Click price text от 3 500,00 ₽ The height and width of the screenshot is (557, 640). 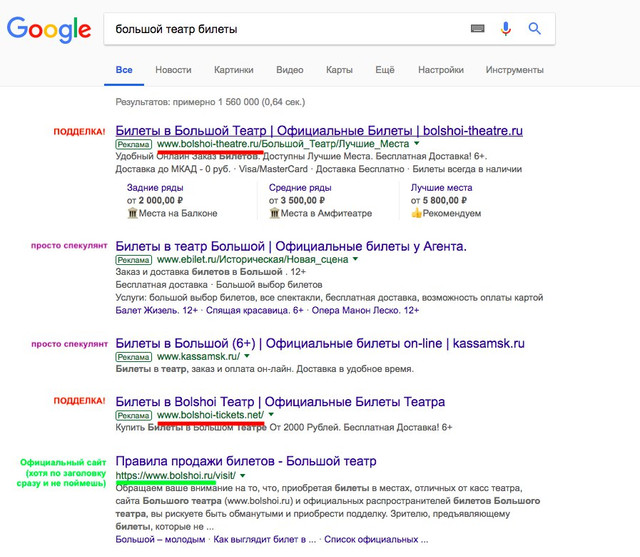pyautogui.click(x=297, y=200)
